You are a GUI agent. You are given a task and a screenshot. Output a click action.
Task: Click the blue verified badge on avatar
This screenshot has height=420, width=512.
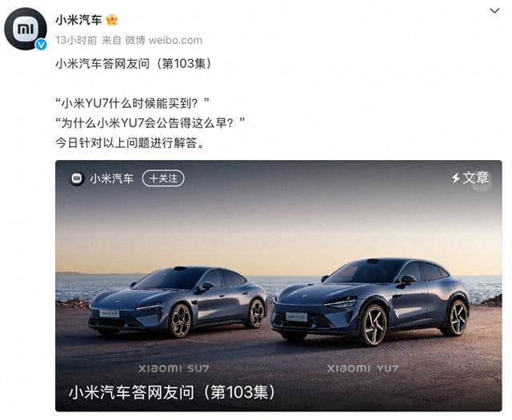41,45
